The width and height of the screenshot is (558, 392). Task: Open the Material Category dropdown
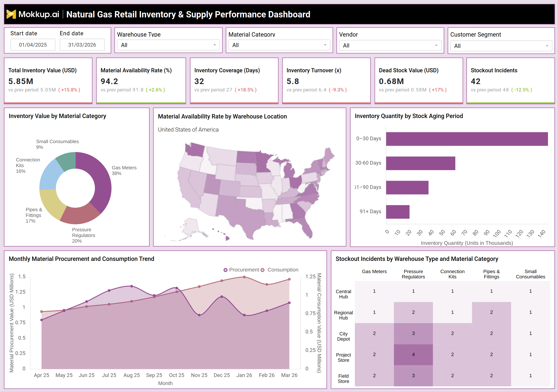click(279, 45)
